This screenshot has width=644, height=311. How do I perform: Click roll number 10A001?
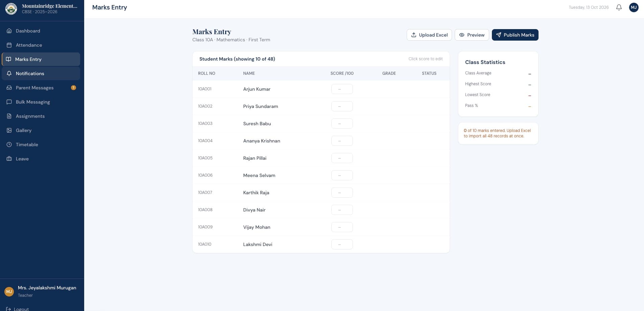(x=205, y=89)
